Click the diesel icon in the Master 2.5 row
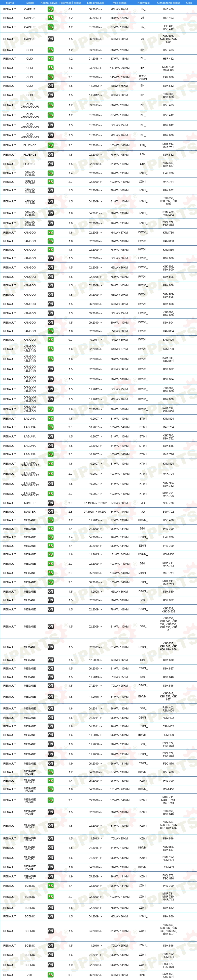The width and height of the screenshot is (197, 980). click(x=50, y=503)
